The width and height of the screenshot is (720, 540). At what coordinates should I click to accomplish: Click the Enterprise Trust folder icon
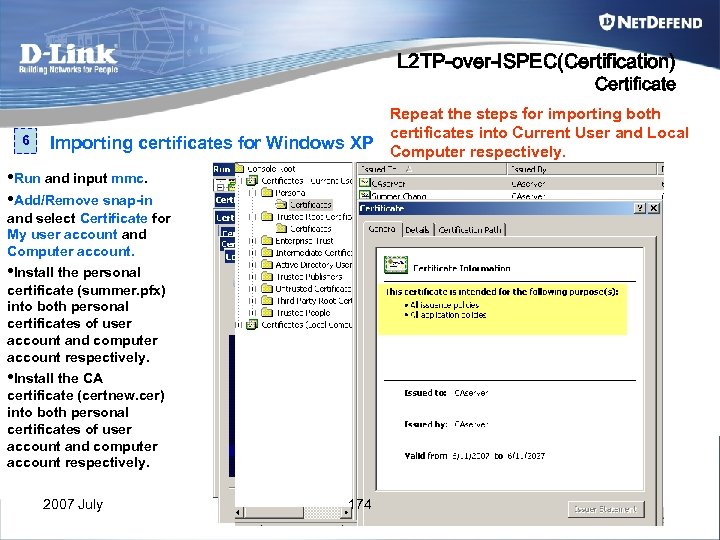click(x=267, y=240)
